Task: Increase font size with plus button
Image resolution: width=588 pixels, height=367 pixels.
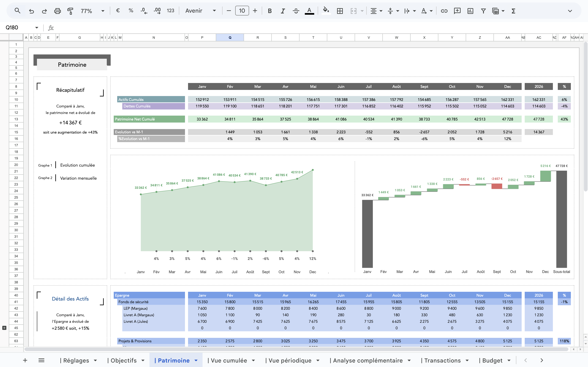Action: [255, 11]
